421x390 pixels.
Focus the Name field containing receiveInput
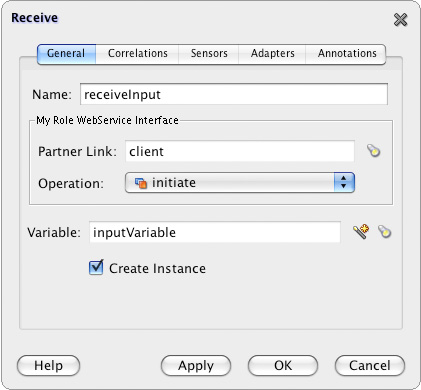[x=234, y=94]
